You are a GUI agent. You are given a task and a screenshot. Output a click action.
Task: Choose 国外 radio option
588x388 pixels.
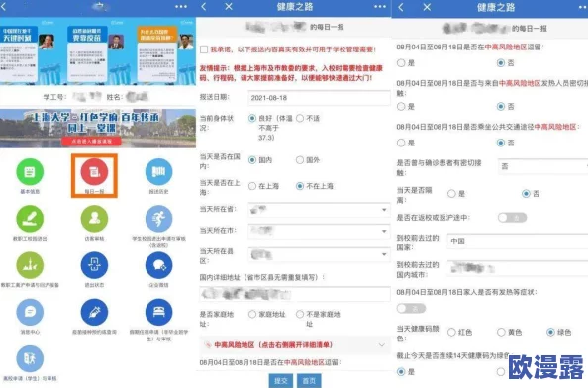tap(300, 160)
